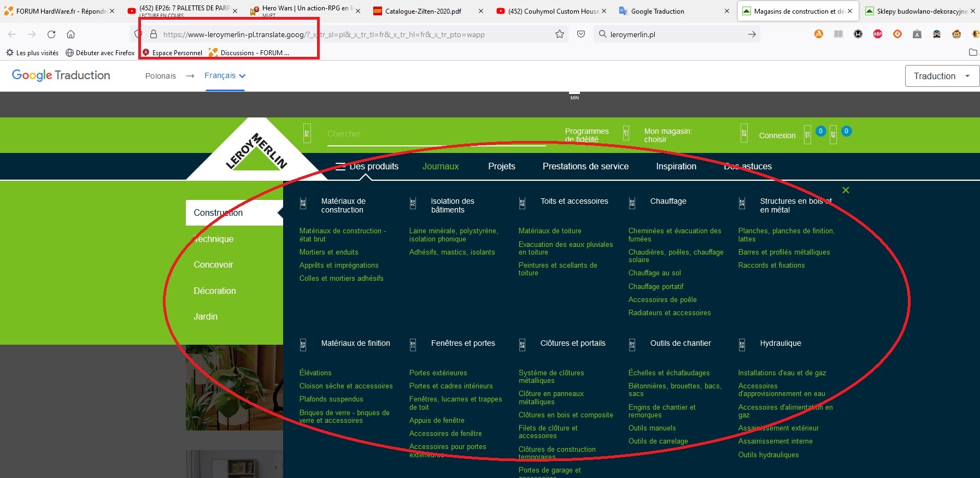This screenshot has height=478, width=980.
Task: Open the Traduction dropdown button
Action: [941, 76]
